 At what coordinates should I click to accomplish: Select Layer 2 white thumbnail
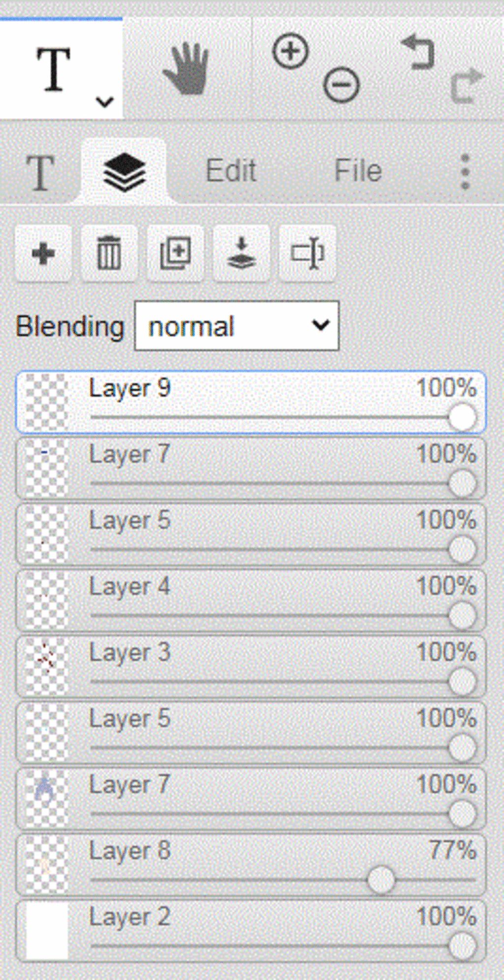click(46, 931)
